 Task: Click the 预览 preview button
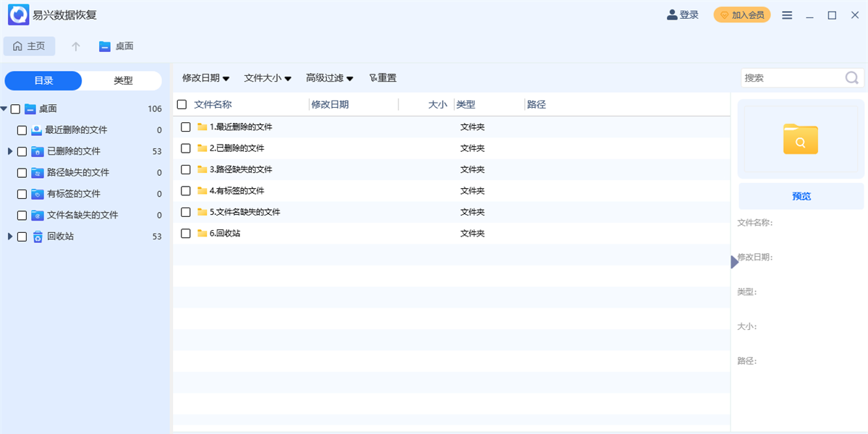[x=801, y=196]
